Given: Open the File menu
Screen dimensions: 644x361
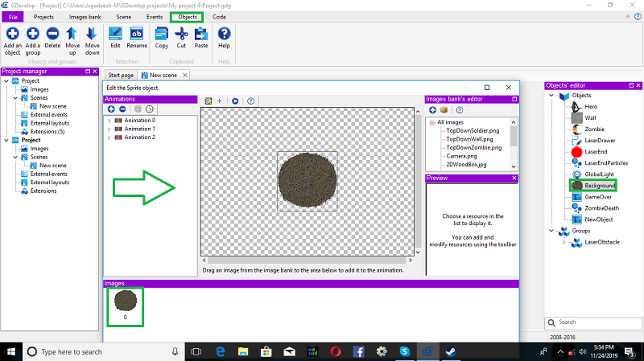Looking at the screenshot, I should [15, 16].
